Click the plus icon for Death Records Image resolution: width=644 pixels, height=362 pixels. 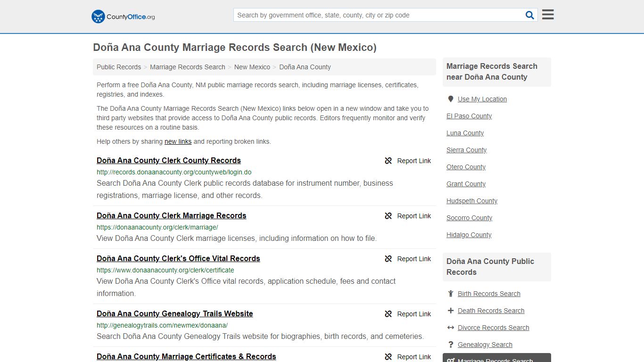451,311
